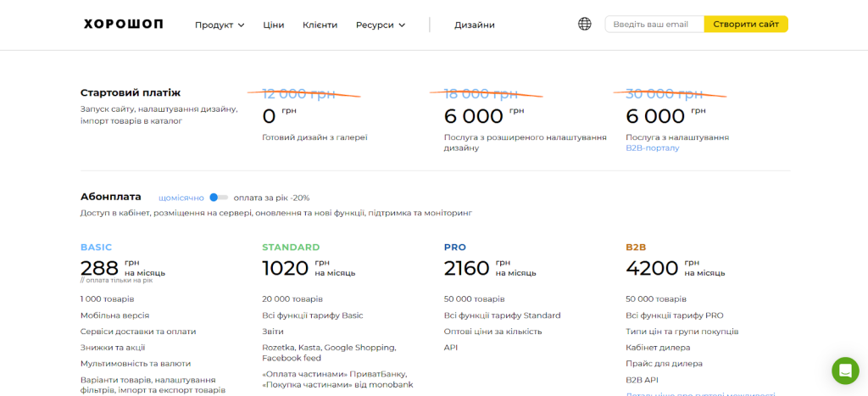This screenshot has width=868, height=396.
Task: Open the globe language selector
Action: pyautogui.click(x=584, y=25)
